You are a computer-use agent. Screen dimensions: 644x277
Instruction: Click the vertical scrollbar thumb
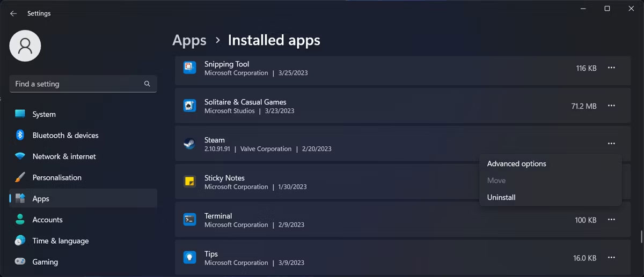tap(641, 236)
